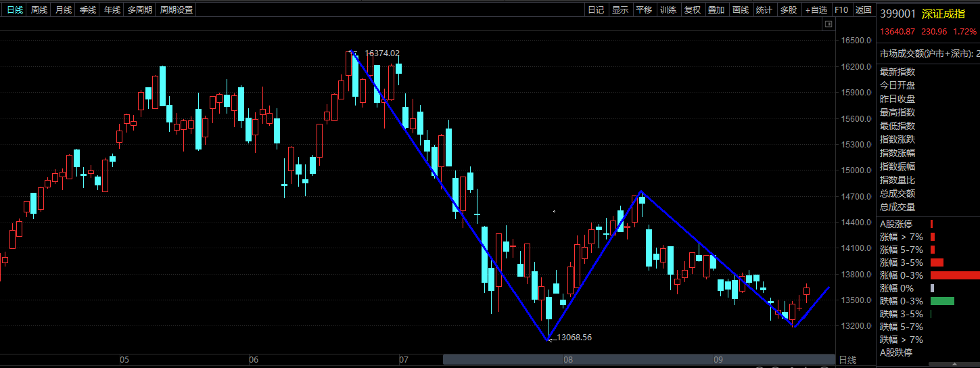The height and width of the screenshot is (368, 980).
Task: Switch chart to 周线 weekly period
Action: point(39,10)
